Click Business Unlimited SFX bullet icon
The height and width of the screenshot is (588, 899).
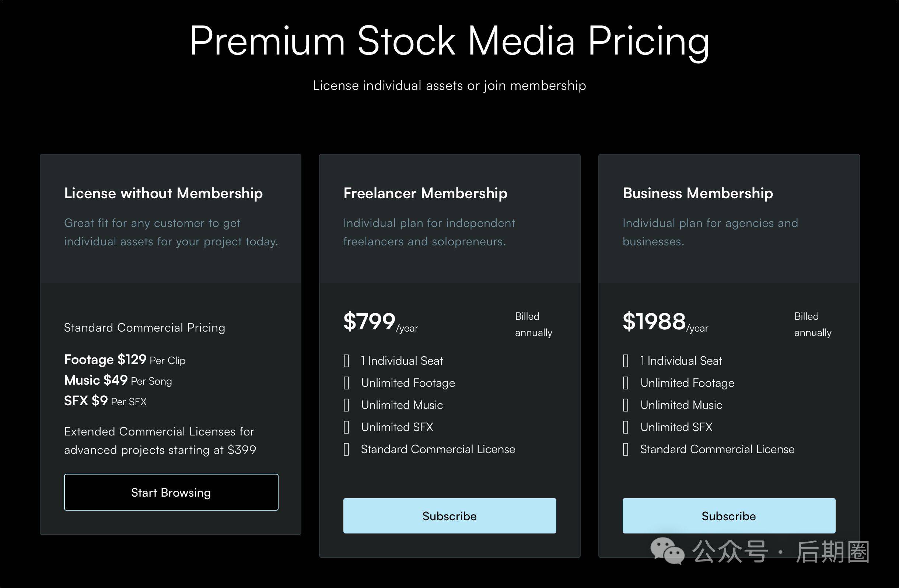(x=626, y=427)
